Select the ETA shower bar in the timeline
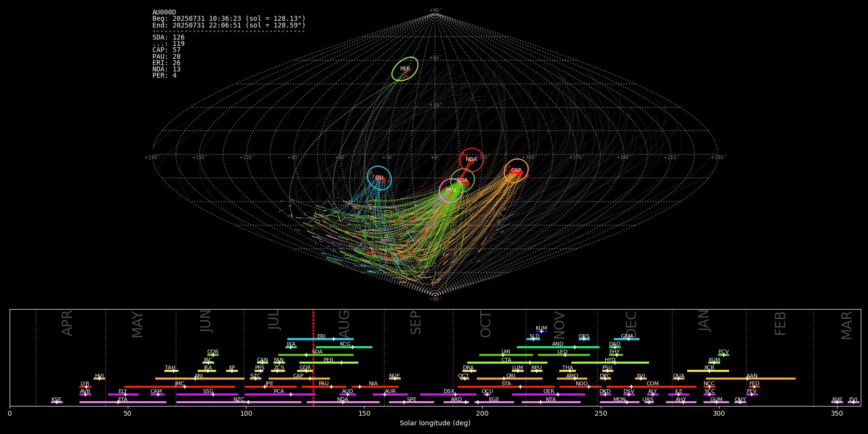Screen dimensions: 868x434 point(123,402)
